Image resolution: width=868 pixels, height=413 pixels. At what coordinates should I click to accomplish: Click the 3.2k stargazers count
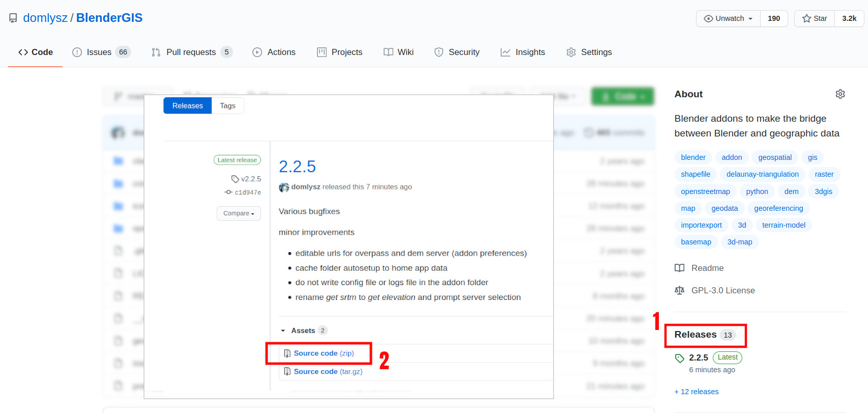pos(849,18)
